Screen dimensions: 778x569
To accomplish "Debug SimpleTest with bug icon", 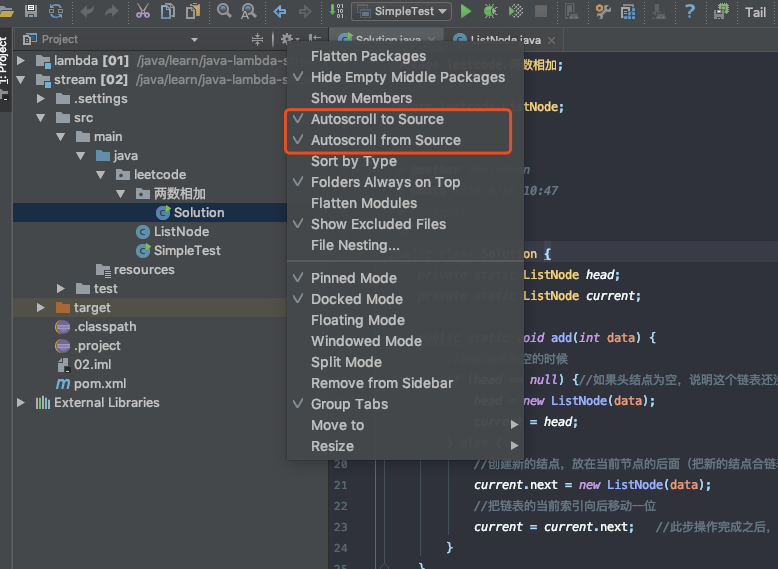I will [490, 11].
